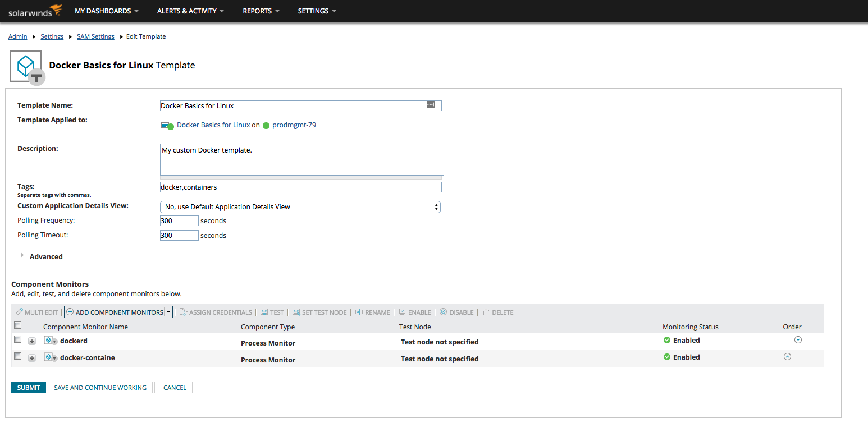
Task: Expand the Advanced section
Action: (x=22, y=256)
